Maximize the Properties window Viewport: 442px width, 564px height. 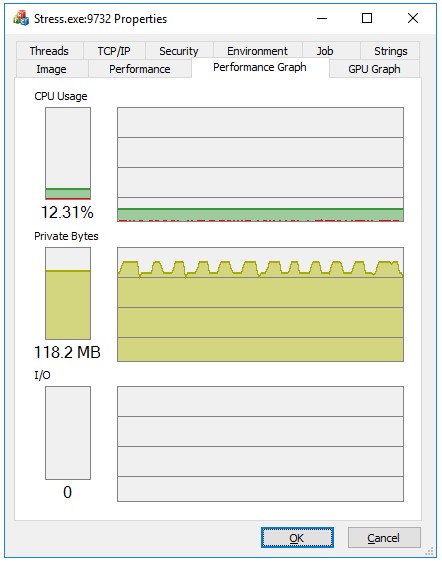367,18
